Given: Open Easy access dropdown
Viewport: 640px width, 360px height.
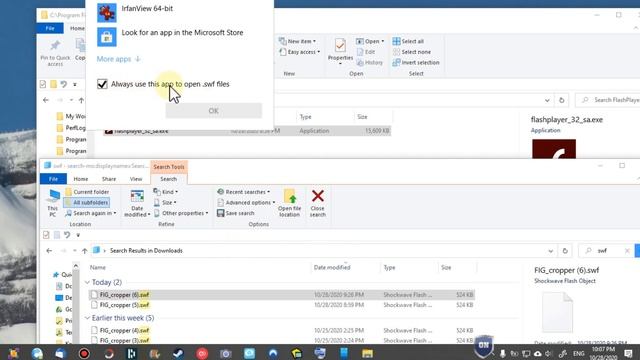Looking at the screenshot, I should [299, 52].
